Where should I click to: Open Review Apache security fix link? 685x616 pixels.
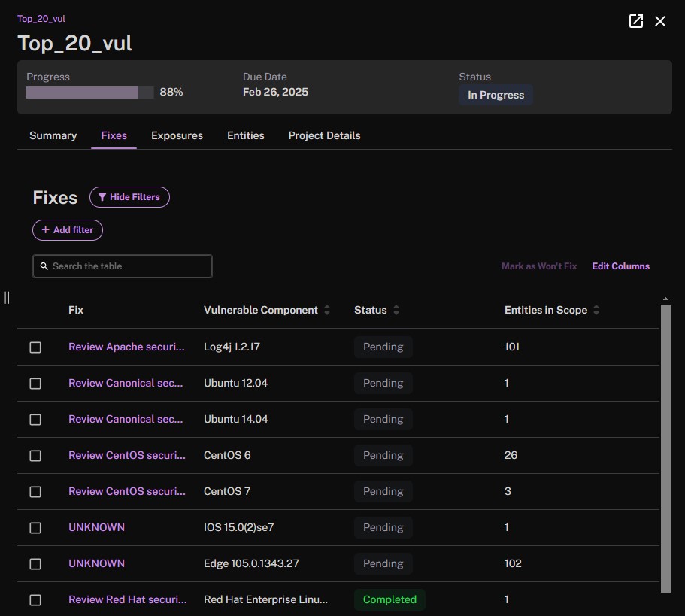(126, 347)
